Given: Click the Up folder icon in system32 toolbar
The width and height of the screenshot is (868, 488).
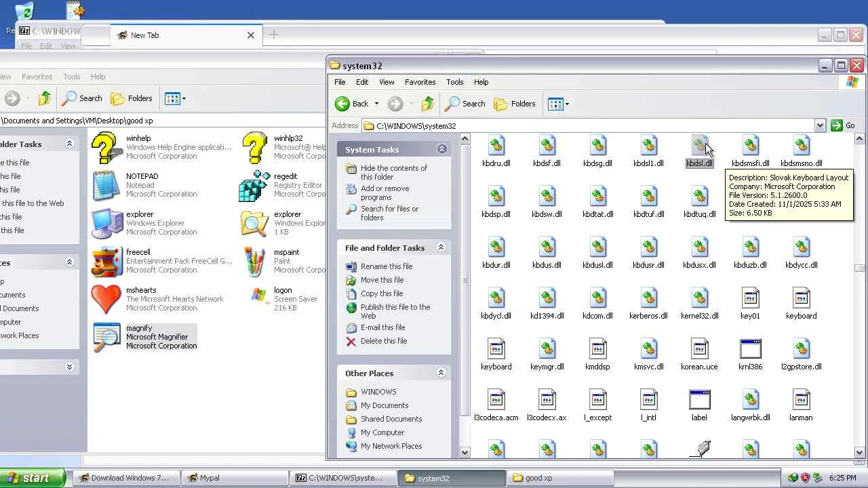Looking at the screenshot, I should tap(428, 104).
